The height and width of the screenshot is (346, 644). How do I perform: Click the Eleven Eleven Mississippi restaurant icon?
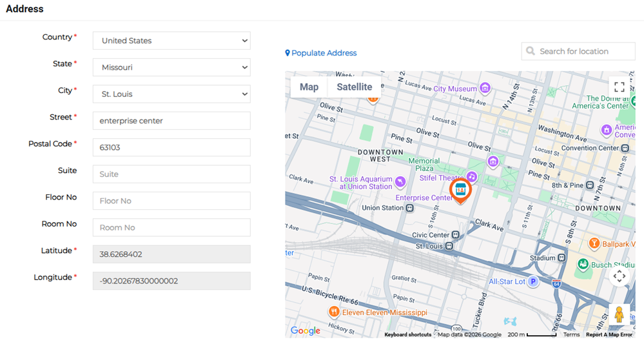pyautogui.click(x=334, y=312)
